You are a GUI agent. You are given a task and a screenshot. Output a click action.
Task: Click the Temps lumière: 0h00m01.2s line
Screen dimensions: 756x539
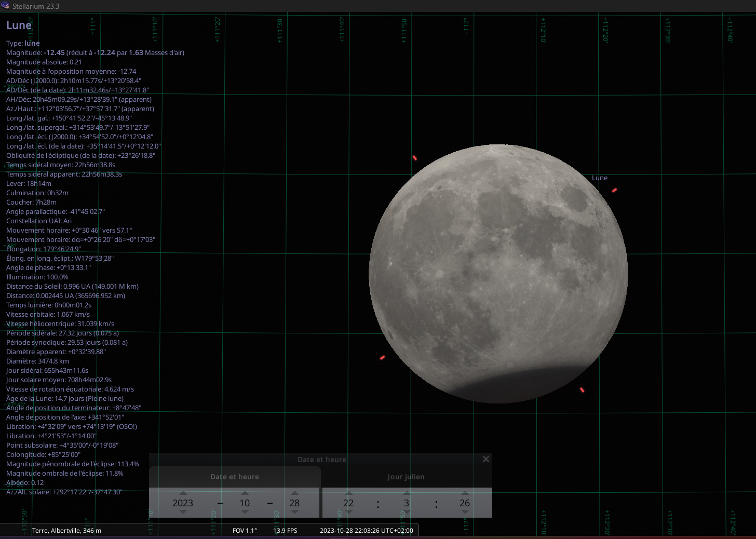[x=49, y=305]
